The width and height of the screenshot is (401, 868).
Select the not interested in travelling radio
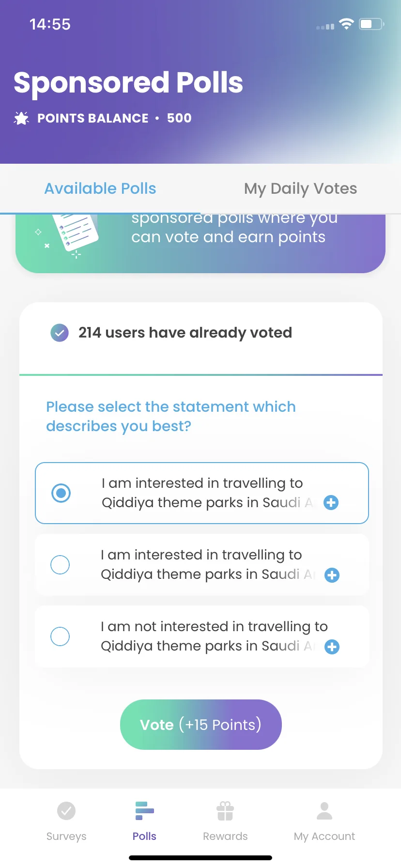(60, 636)
